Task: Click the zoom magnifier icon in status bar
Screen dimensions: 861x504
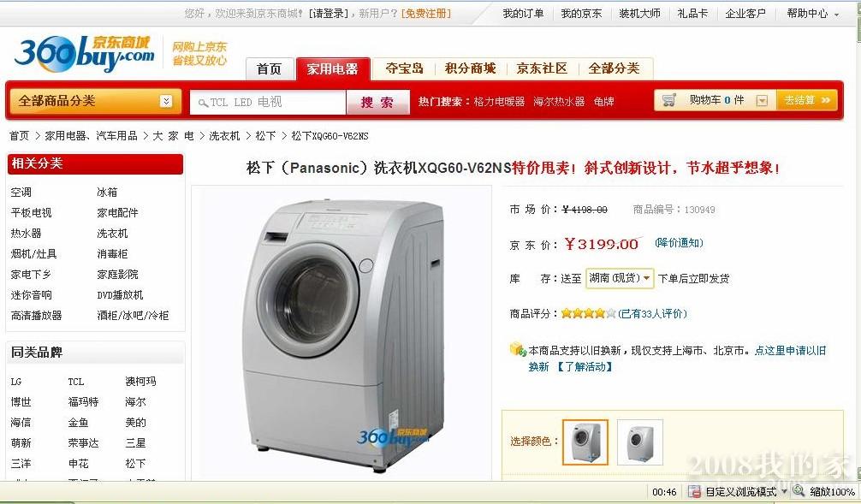Action: coord(799,491)
